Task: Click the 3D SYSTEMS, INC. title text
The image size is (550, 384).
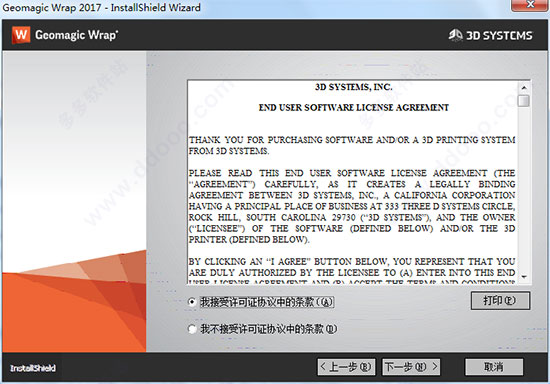Action: click(354, 87)
